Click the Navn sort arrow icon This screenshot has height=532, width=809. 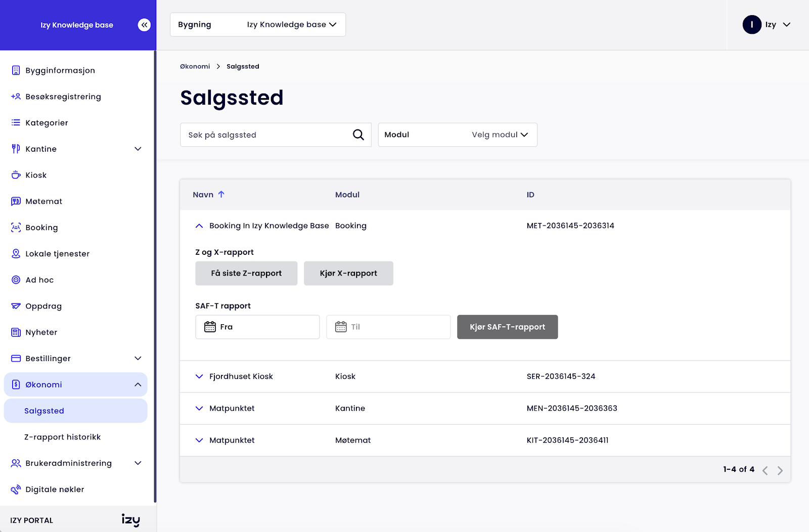pos(221,194)
